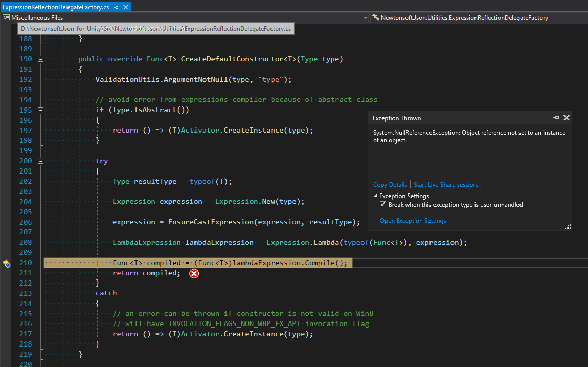Screen dimensions: 588x367
Task: Click the Copy Details link
Action: [x=390, y=184]
